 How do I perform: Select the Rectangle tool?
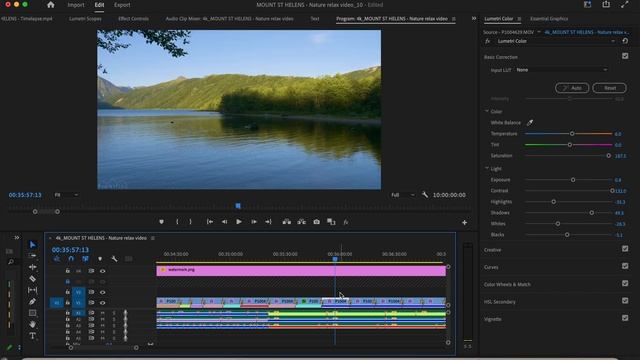(32, 313)
